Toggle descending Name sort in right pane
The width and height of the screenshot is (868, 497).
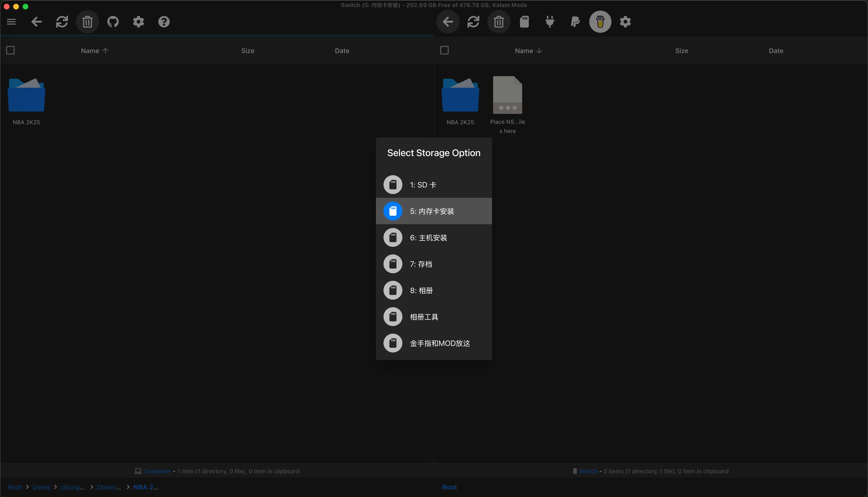click(x=528, y=50)
